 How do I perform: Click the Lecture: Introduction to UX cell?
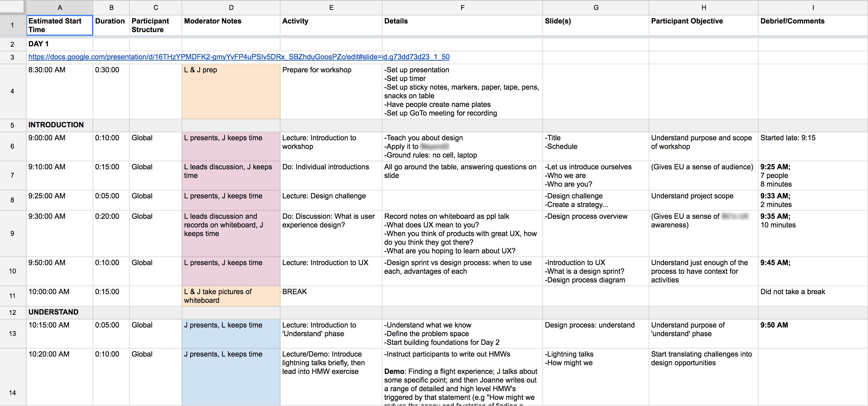[x=331, y=271]
